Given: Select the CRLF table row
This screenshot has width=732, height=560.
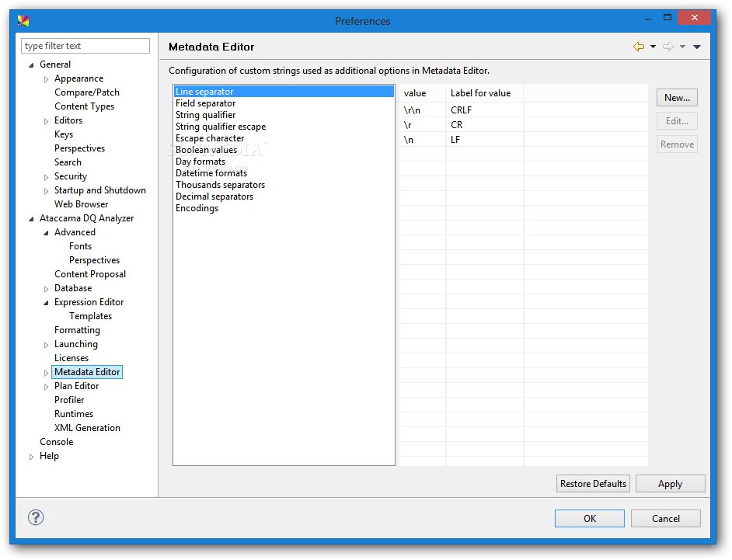Looking at the screenshot, I should click(523, 110).
